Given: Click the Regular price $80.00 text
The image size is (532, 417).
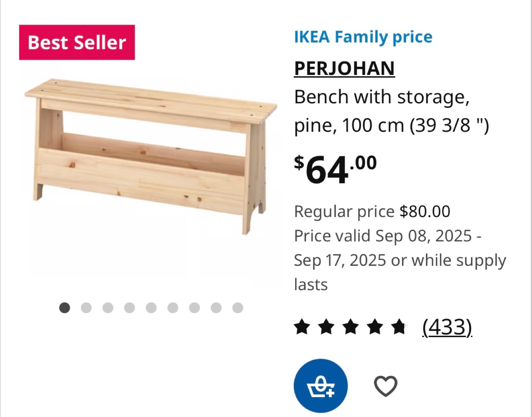Looking at the screenshot, I should coord(372,212).
